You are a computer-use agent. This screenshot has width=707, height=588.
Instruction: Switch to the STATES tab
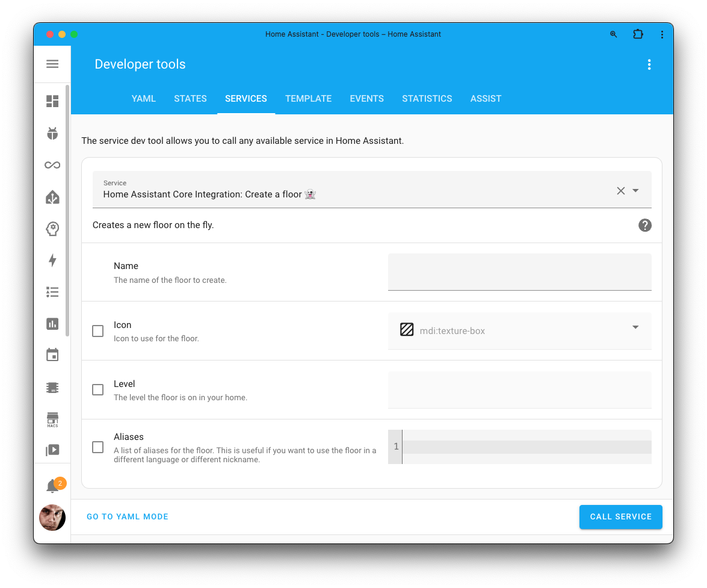point(190,99)
